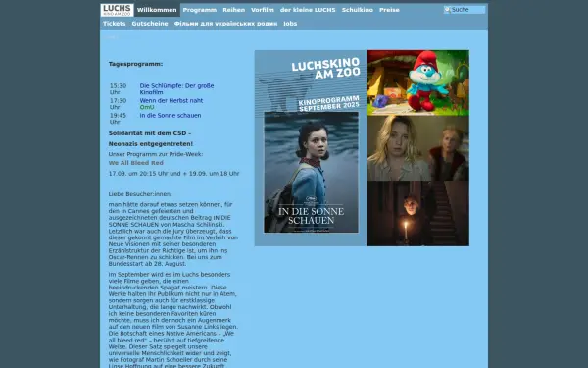Image resolution: width=588 pixels, height=368 pixels.
Task: Click the LUCHS Kino am Zoo logo
Action: (117, 10)
